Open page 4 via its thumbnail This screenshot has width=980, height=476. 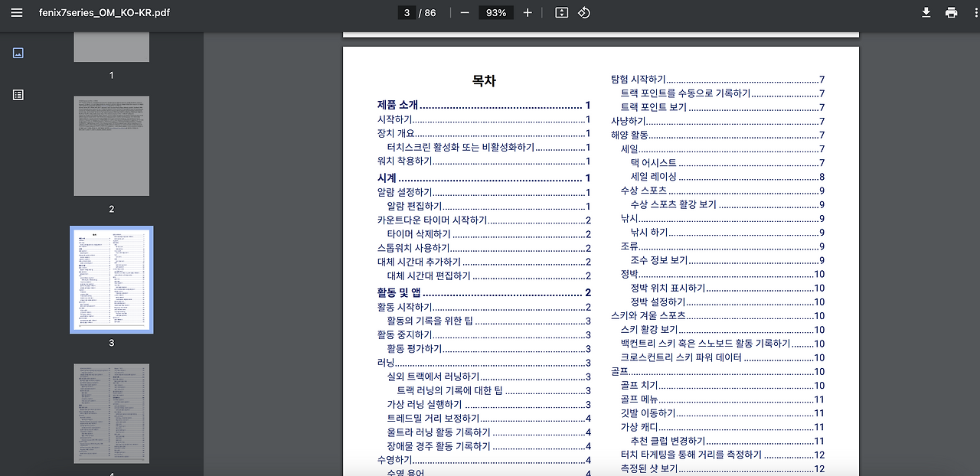(111, 414)
